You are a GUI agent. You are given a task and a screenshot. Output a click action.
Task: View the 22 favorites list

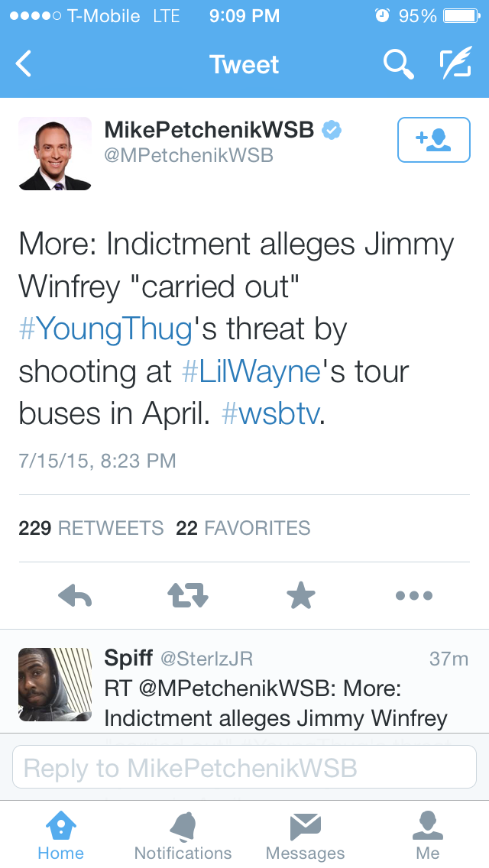(x=243, y=528)
